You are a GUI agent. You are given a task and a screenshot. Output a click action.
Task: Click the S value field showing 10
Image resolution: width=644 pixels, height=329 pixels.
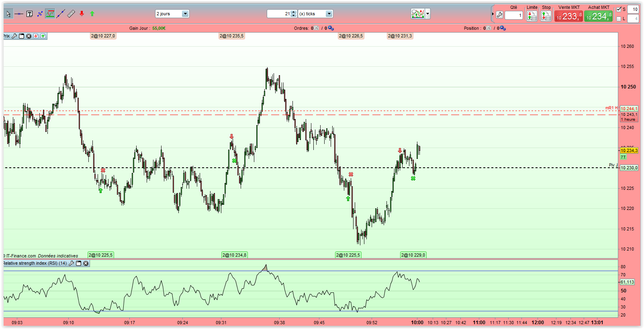point(633,9)
